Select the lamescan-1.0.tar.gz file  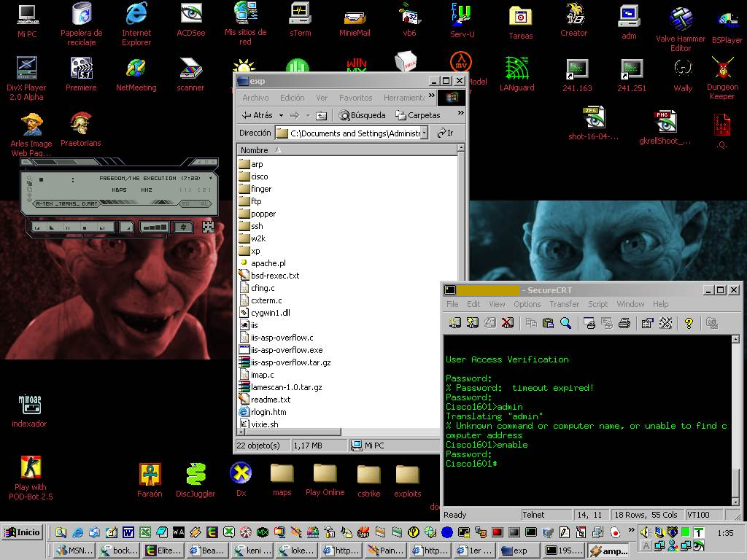281,387
